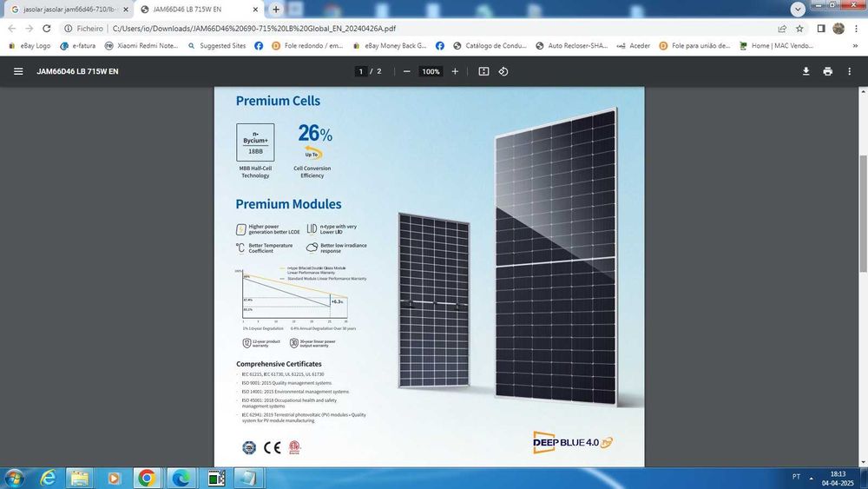Close the jasolar search tab
This screenshot has height=489, width=868.
[125, 10]
